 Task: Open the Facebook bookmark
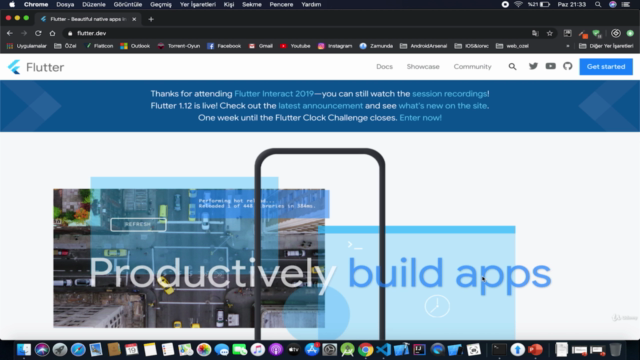[224, 46]
